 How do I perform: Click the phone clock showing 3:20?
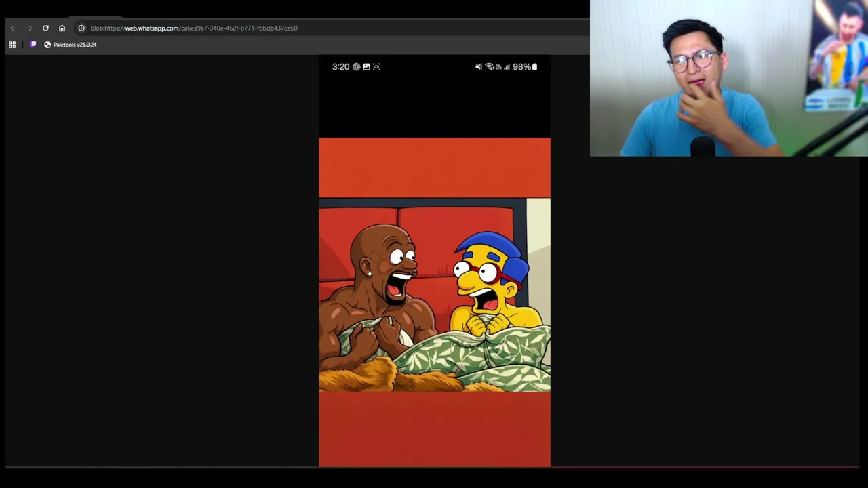(x=340, y=67)
